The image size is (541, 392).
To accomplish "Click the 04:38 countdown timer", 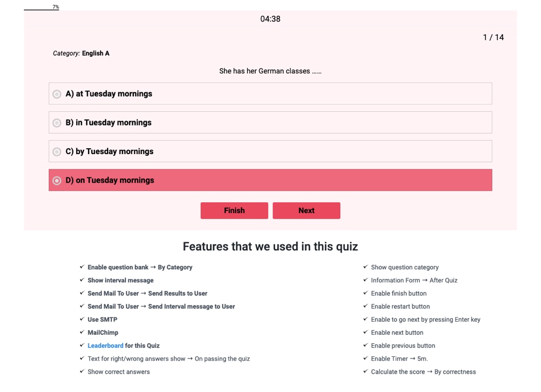I will (x=270, y=19).
